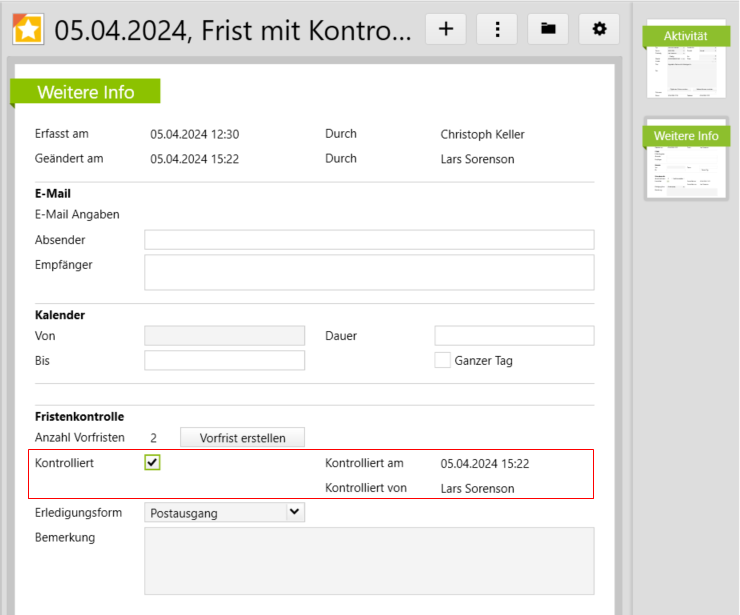Click the Bemerkung text area
The width and height of the screenshot is (740, 615).
(x=369, y=561)
